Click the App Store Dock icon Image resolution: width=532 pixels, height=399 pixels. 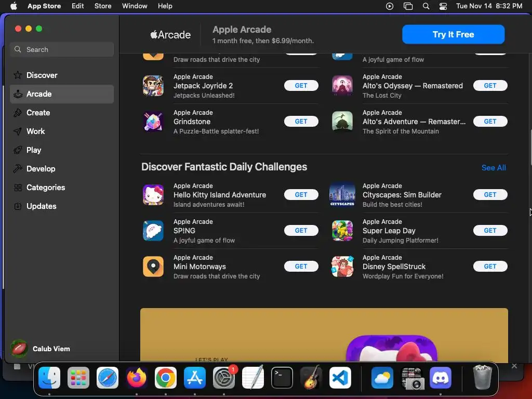(195, 378)
